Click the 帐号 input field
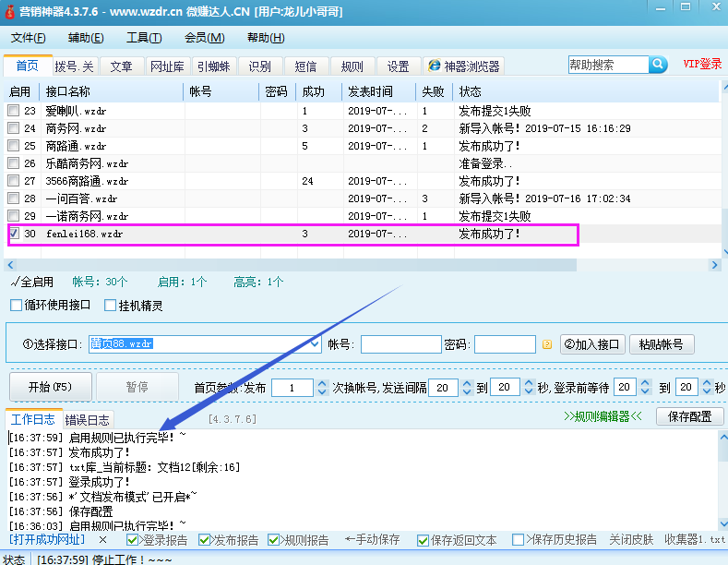 400,344
